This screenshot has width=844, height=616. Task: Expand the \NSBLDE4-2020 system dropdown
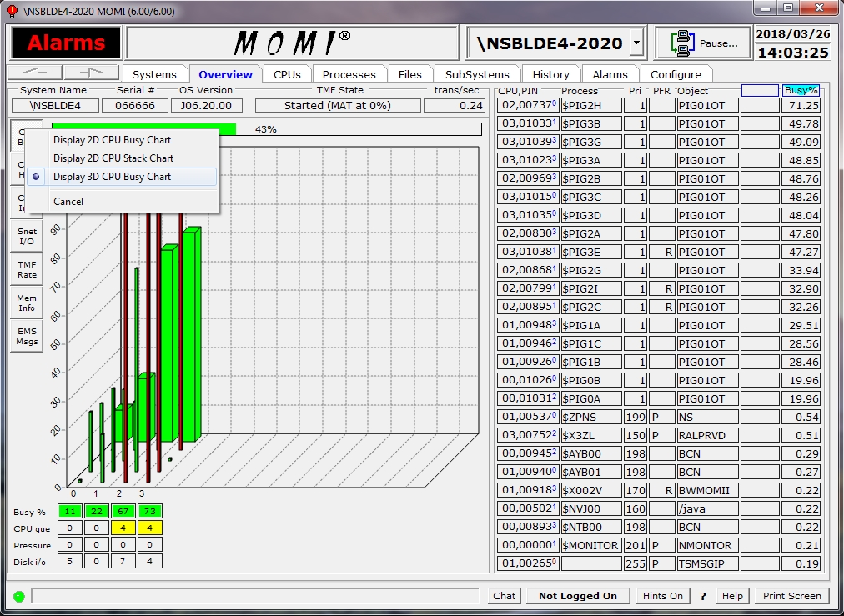pyautogui.click(x=636, y=43)
